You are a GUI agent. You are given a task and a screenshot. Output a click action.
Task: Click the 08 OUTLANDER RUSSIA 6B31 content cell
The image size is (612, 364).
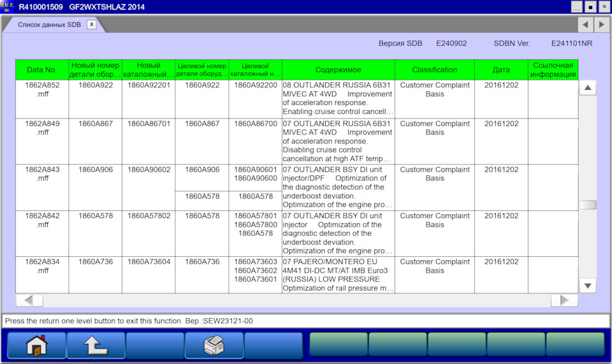click(x=339, y=99)
